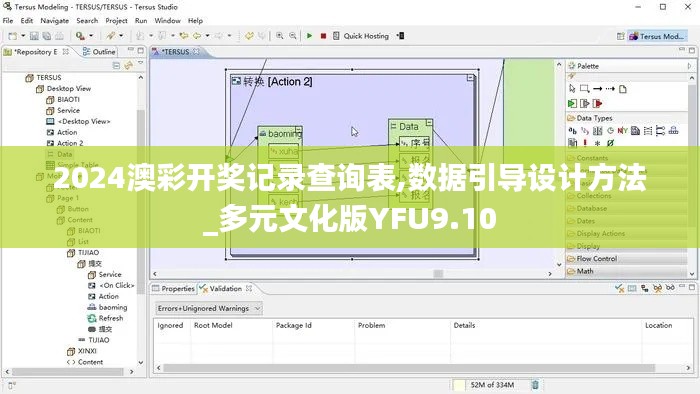
Task: Hide the Palette using the arrow
Action: tap(690, 66)
